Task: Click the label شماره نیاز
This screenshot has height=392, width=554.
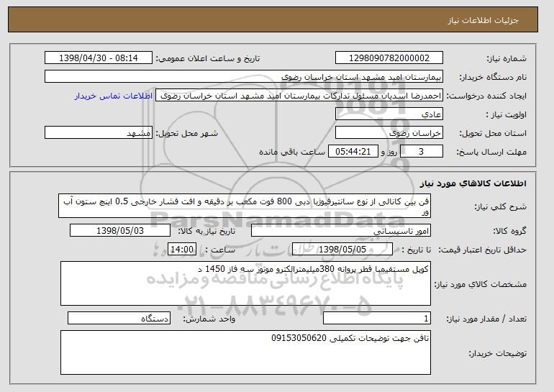Action: [x=507, y=58]
